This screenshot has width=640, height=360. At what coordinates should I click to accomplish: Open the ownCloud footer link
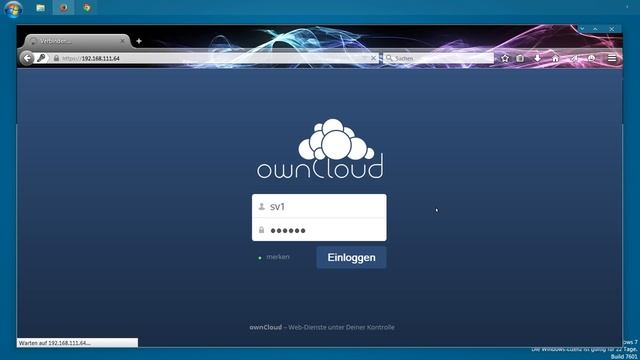pyautogui.click(x=266, y=327)
